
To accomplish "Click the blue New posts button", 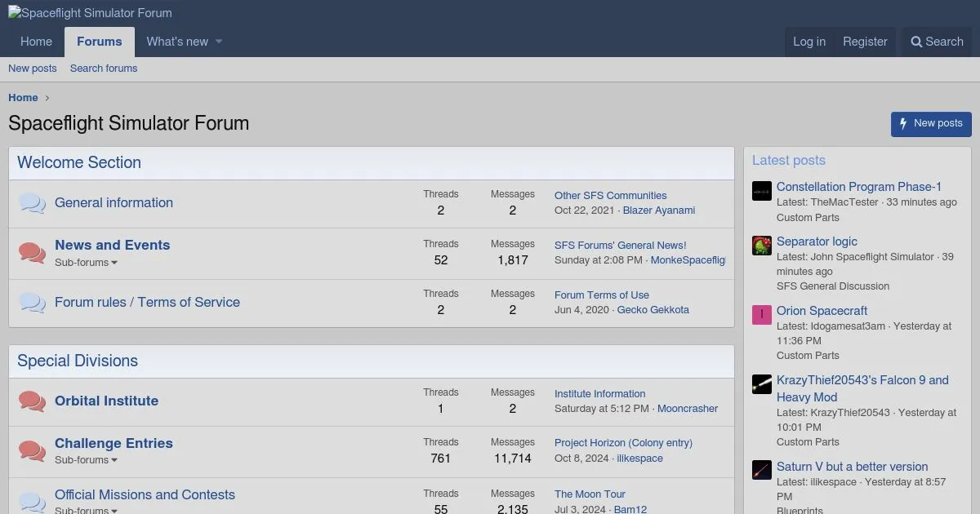I will click(x=931, y=124).
